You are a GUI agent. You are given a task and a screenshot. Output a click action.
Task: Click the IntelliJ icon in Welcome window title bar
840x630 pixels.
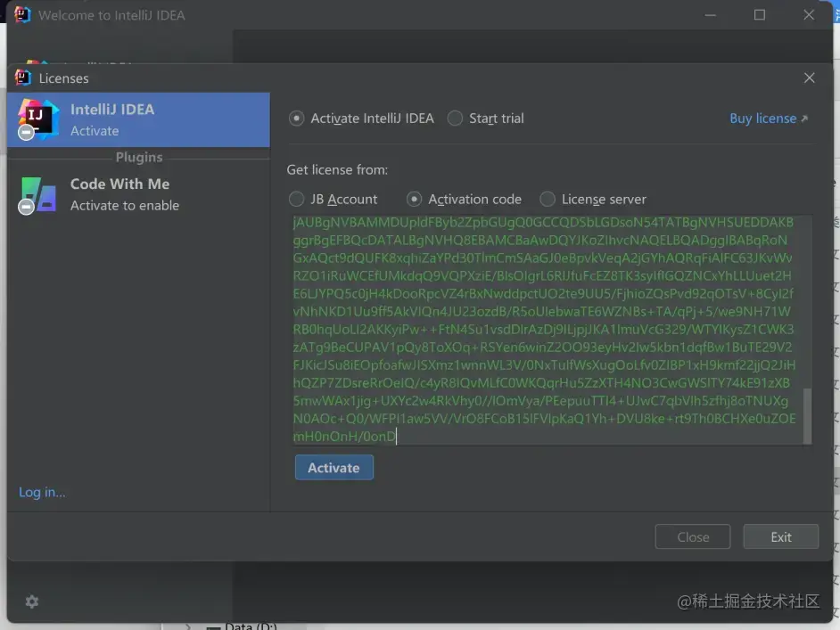(22, 14)
